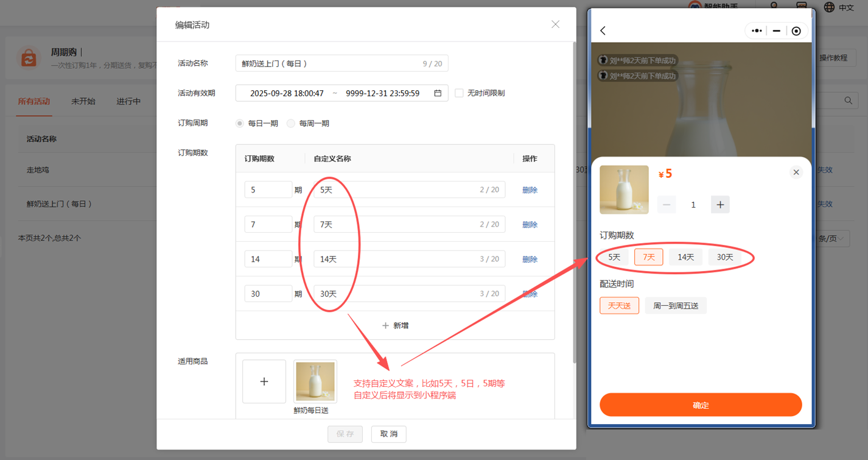The image size is (868, 460).
Task: Click the calendar icon in date range field
Action: tap(437, 93)
